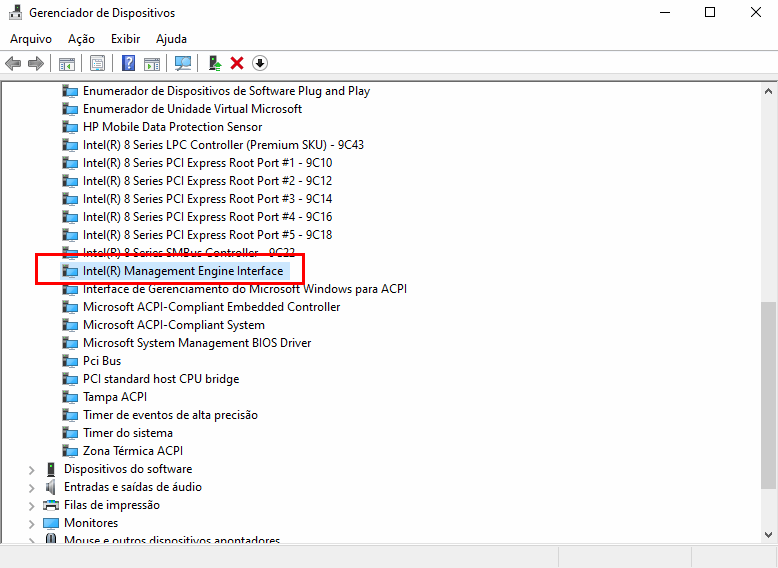Click the Device Manager title bar icon
778x568 pixels.
tap(15, 12)
